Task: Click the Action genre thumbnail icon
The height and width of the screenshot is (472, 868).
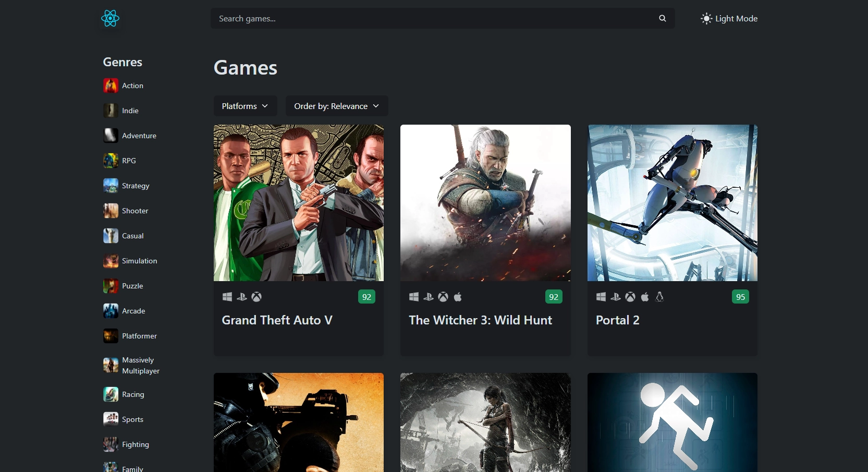Action: [111, 86]
